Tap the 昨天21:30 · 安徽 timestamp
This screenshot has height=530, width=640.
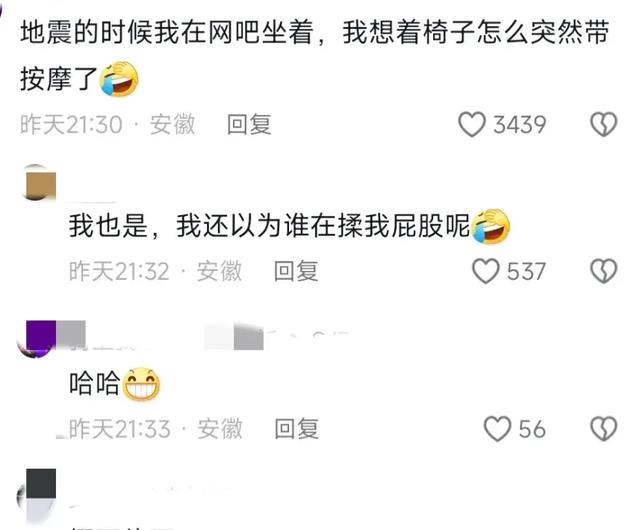coord(107,125)
